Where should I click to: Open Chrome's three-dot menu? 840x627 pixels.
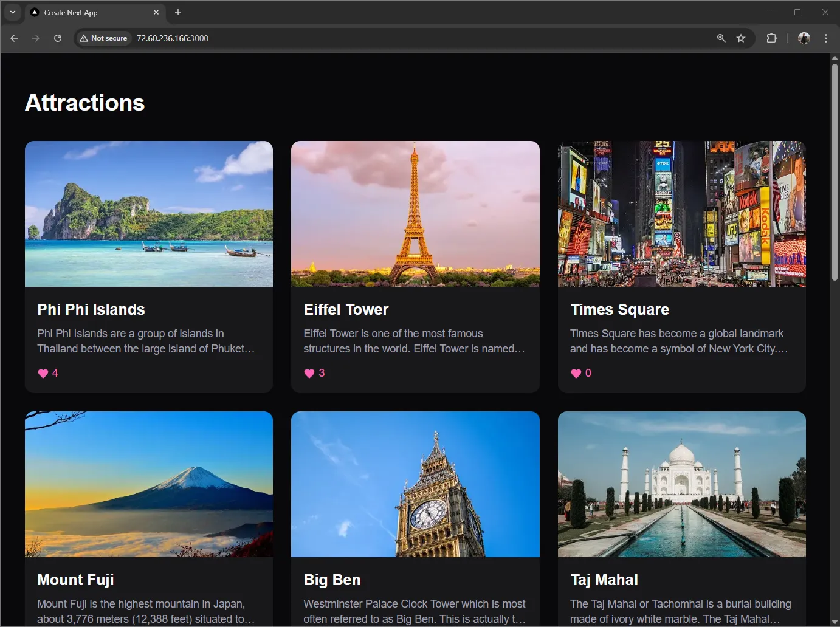pyautogui.click(x=826, y=38)
